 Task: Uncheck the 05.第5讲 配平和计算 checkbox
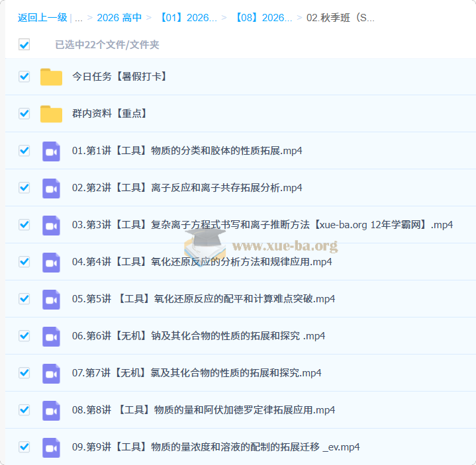(x=24, y=299)
